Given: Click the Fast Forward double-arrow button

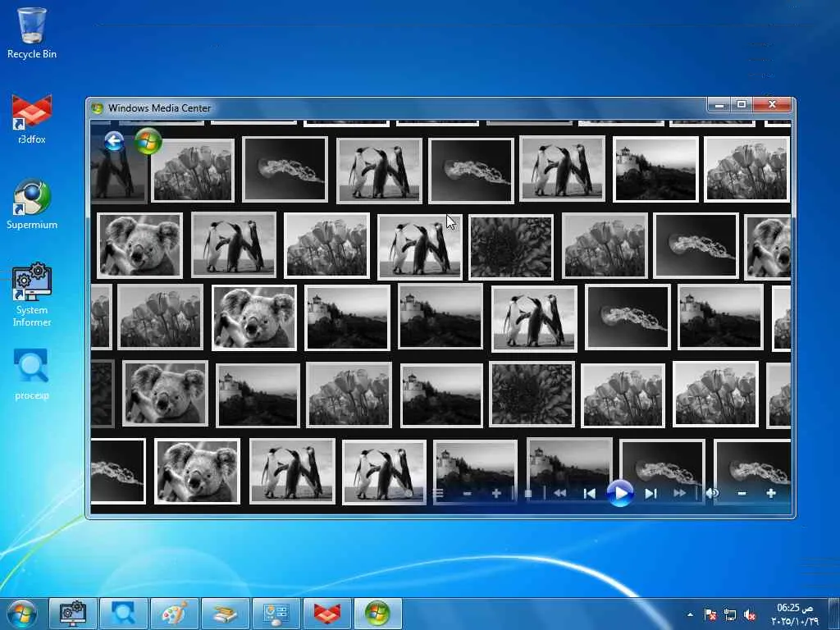Looking at the screenshot, I should 680,493.
